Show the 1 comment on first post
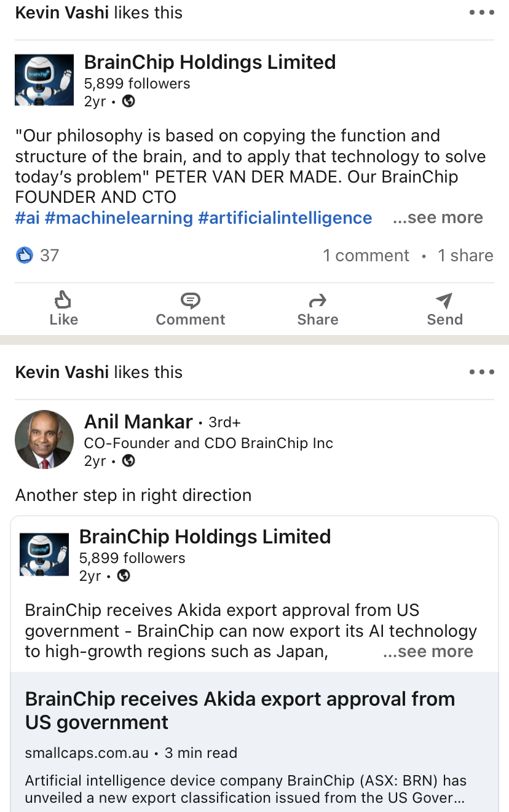The height and width of the screenshot is (812, 509). pyautogui.click(x=366, y=256)
